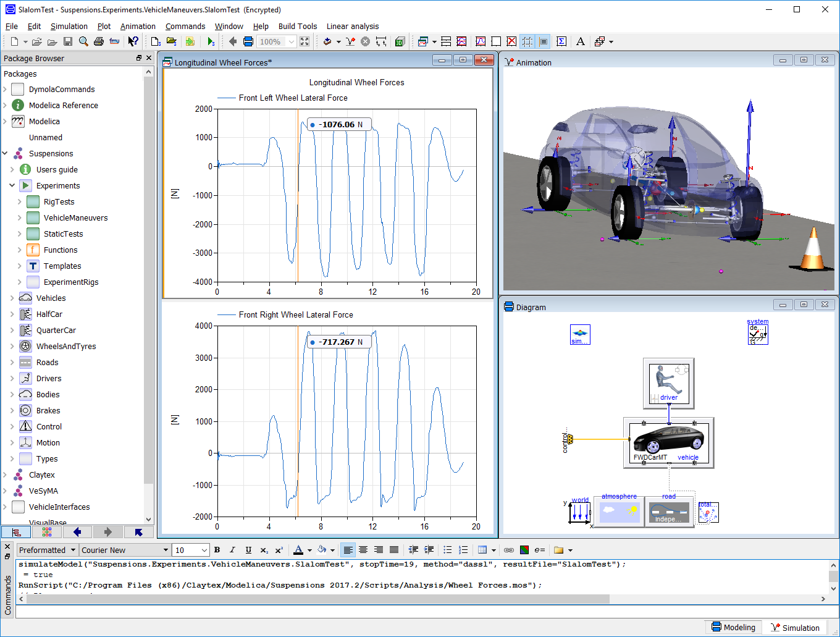Open the Simulation menu

[x=69, y=26]
